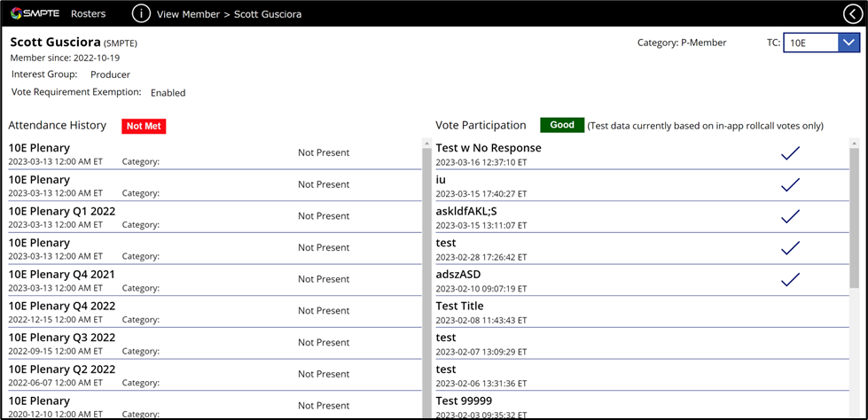868x420 pixels.
Task: Click the Attendance History scrollbar
Action: [426, 275]
